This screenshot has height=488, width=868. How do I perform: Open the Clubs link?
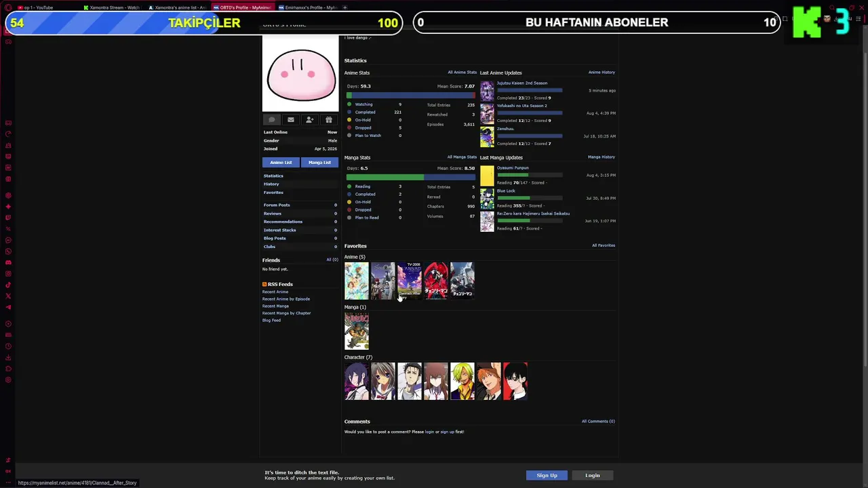click(x=269, y=247)
